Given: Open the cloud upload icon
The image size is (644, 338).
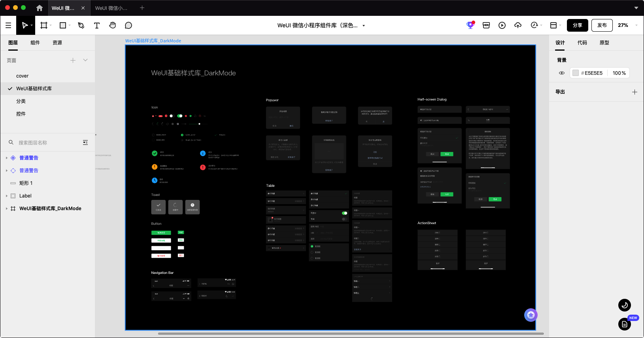Looking at the screenshot, I should click(x=518, y=25).
